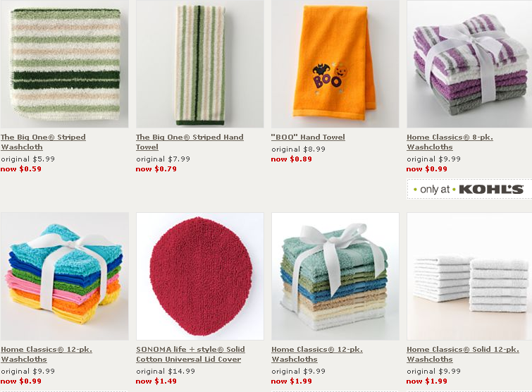View the green striped hand towel image
Image resolution: width=532 pixels, height=392 pixels.
pyautogui.click(x=200, y=64)
